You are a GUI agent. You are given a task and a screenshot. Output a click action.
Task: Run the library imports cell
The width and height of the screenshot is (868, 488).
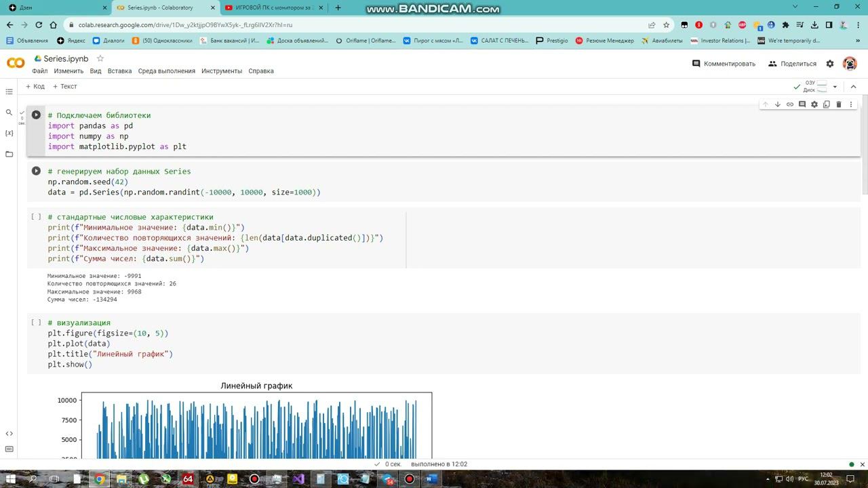point(36,115)
